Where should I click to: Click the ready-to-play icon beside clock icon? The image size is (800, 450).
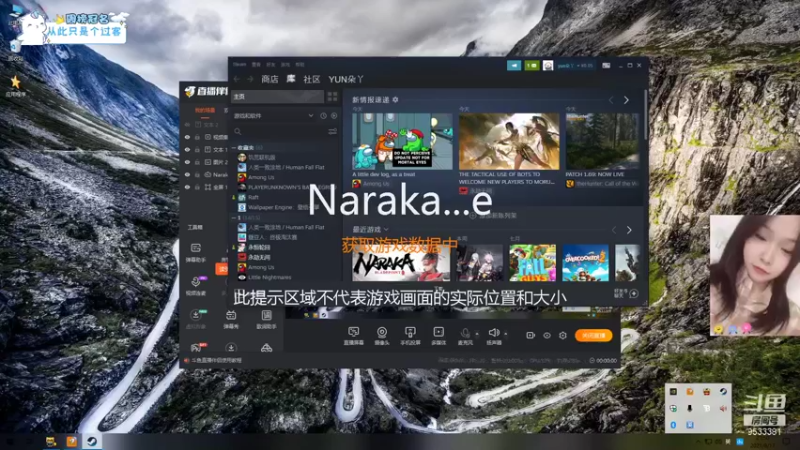point(334,116)
